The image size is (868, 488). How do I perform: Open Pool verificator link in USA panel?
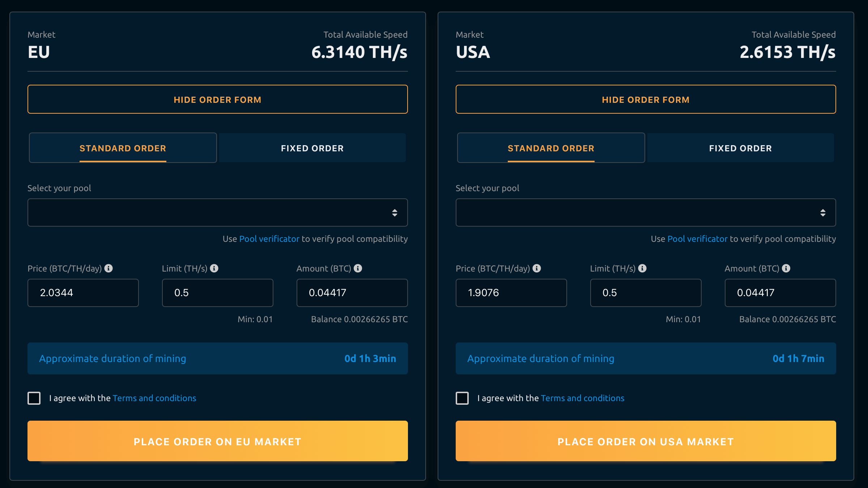[697, 239]
